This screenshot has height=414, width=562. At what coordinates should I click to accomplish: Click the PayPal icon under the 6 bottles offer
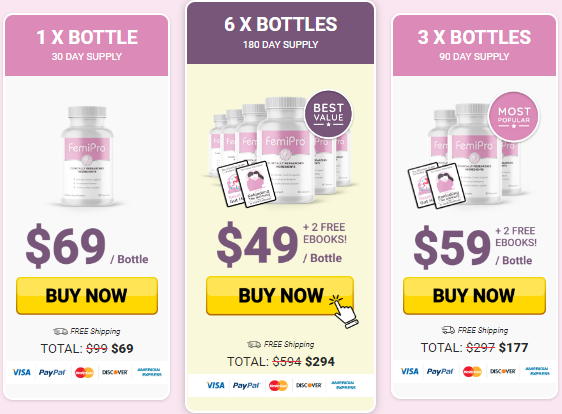[x=246, y=385]
